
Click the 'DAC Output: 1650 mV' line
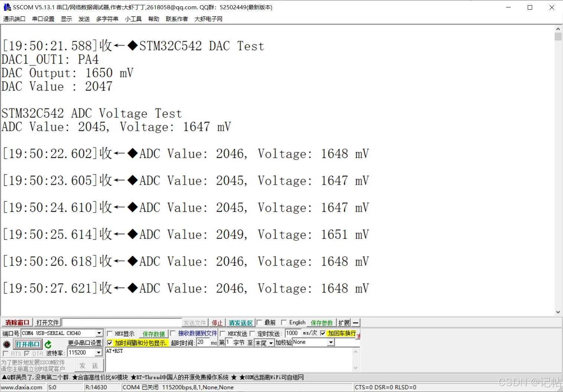click(67, 73)
